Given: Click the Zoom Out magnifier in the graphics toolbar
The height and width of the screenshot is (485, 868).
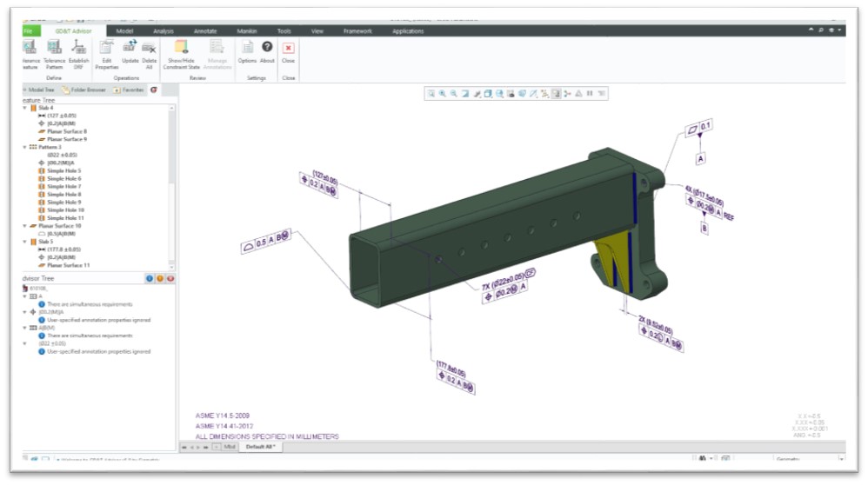Looking at the screenshot, I should tap(453, 94).
